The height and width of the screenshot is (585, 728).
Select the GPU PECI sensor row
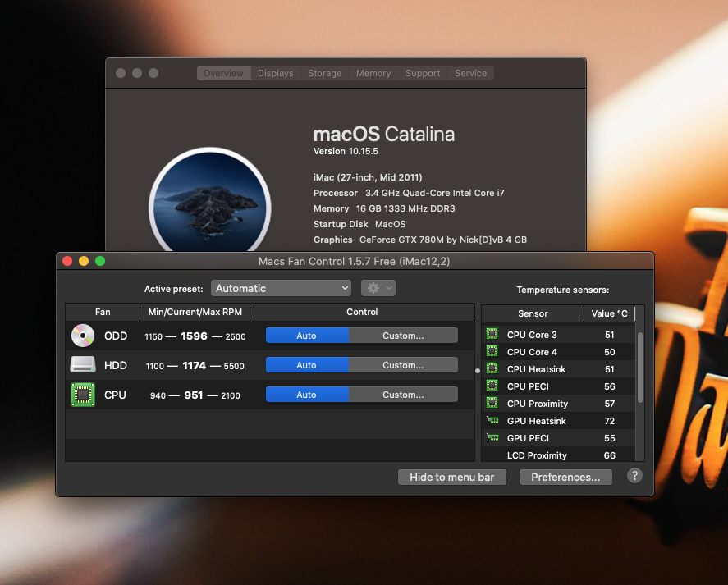(559, 437)
